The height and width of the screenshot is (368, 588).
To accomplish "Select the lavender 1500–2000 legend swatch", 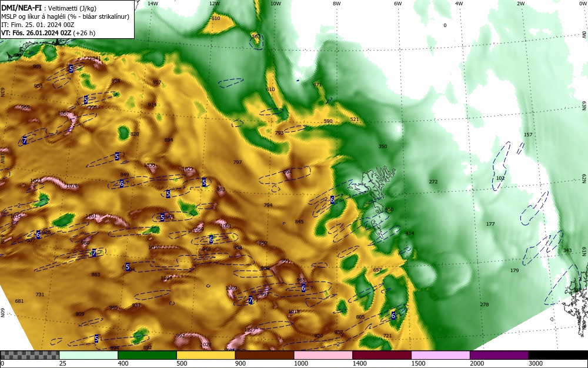I will pos(440,355).
